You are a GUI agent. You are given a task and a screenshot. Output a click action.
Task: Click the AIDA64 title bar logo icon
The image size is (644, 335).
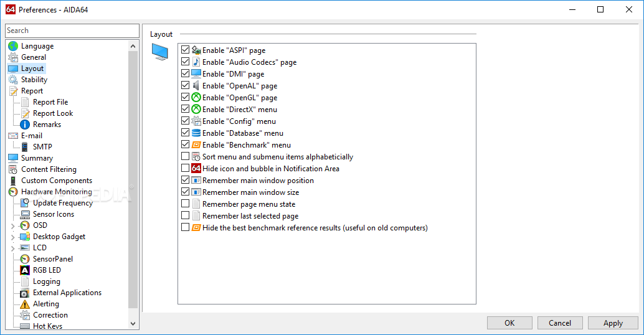coord(10,9)
